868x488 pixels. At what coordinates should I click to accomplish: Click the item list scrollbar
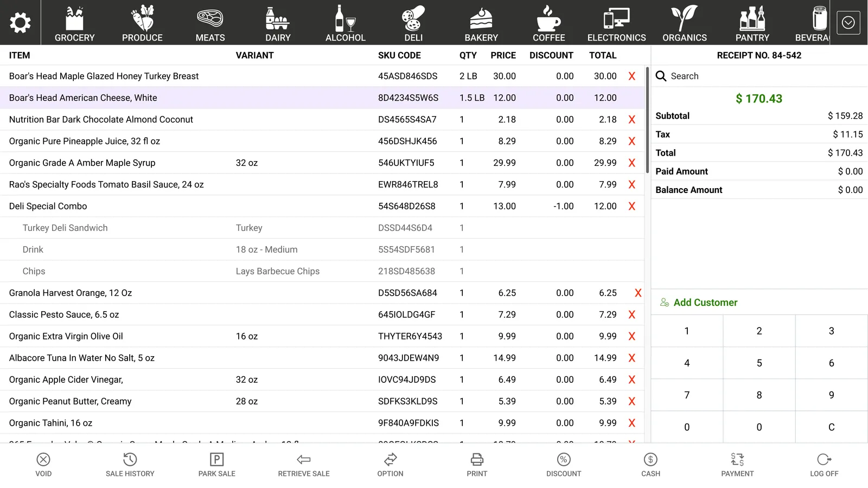pos(647,120)
